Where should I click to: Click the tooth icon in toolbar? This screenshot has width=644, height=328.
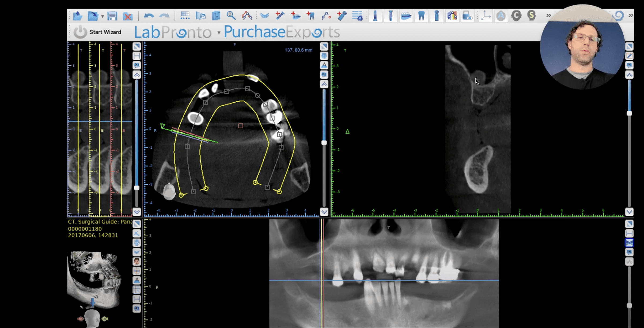pos(421,16)
